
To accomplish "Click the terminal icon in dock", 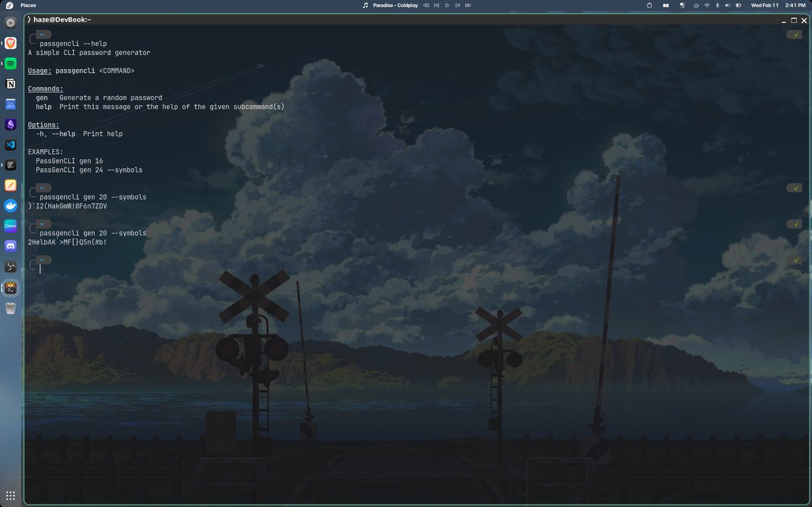I will [12, 288].
